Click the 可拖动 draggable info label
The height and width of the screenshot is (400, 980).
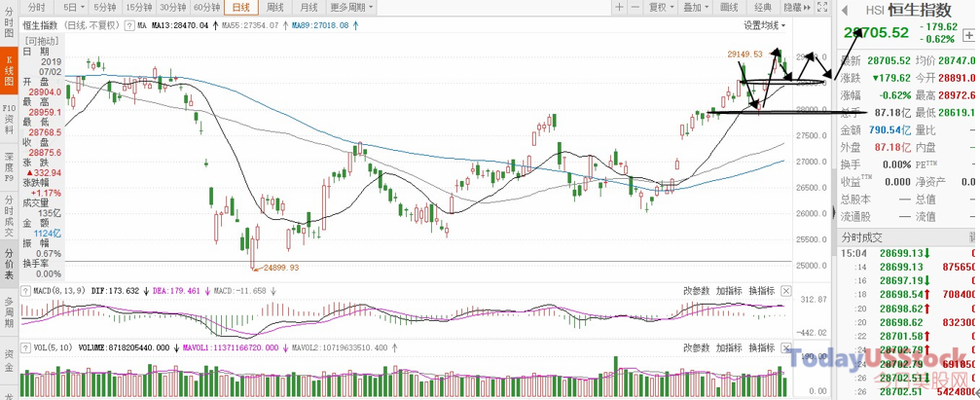[x=41, y=41]
